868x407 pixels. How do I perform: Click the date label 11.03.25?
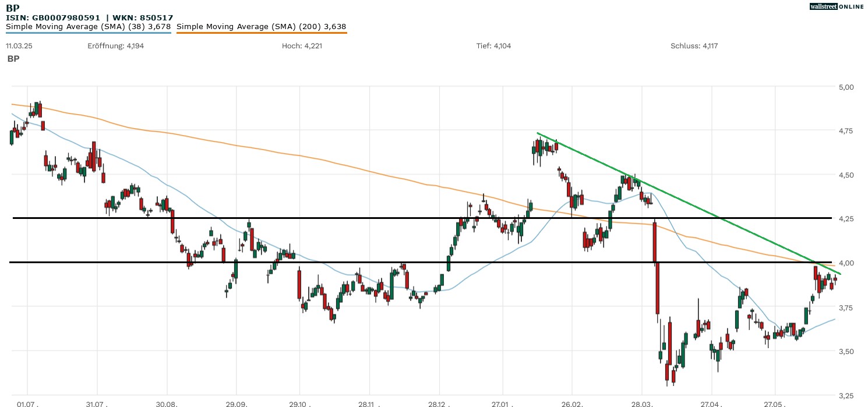click(x=19, y=46)
